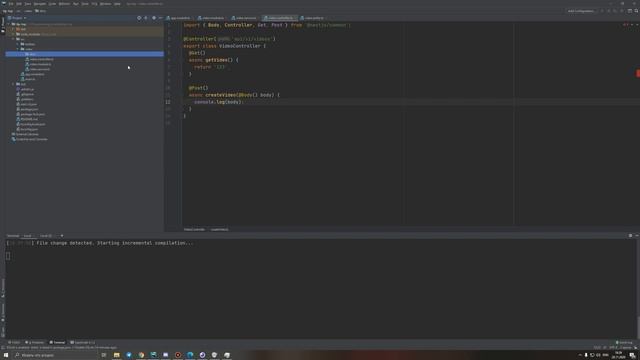
Task: Hide the Terminal tool window
Action: click(x=636, y=236)
